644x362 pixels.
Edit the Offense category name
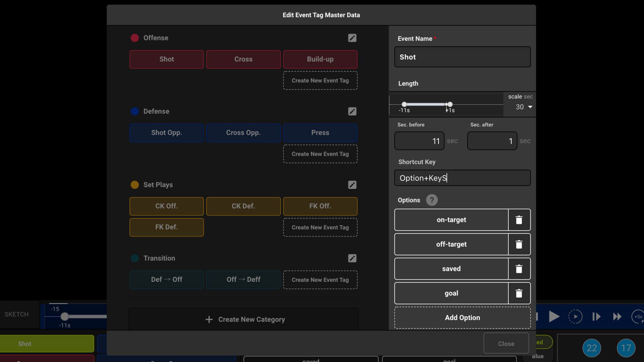352,38
